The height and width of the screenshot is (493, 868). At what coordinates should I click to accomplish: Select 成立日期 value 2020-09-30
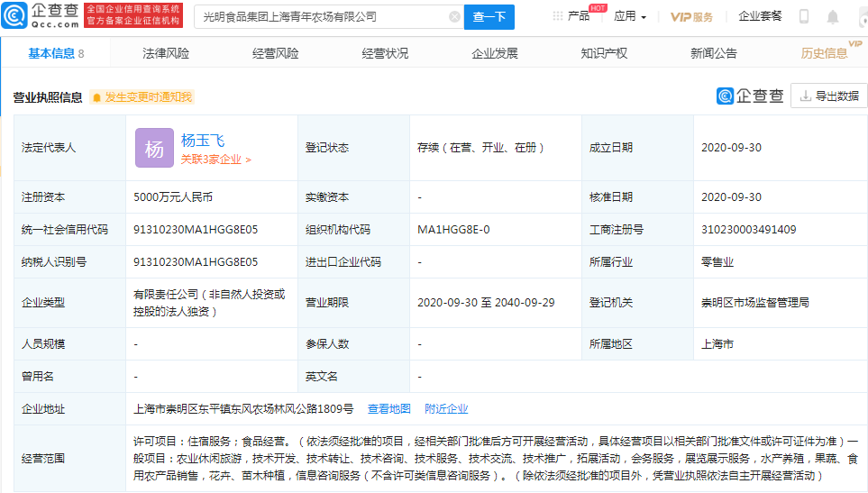[x=731, y=148]
